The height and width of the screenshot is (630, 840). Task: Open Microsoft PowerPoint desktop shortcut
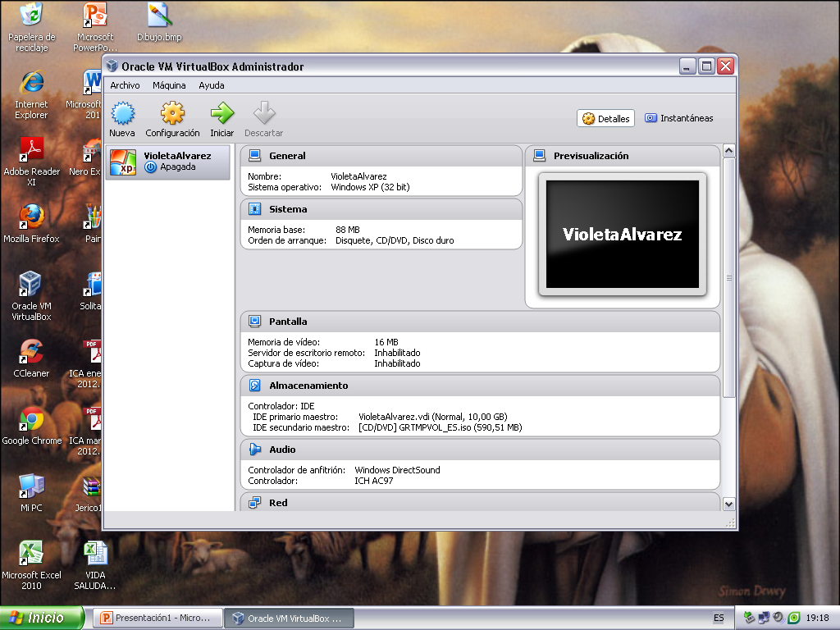pos(95,27)
